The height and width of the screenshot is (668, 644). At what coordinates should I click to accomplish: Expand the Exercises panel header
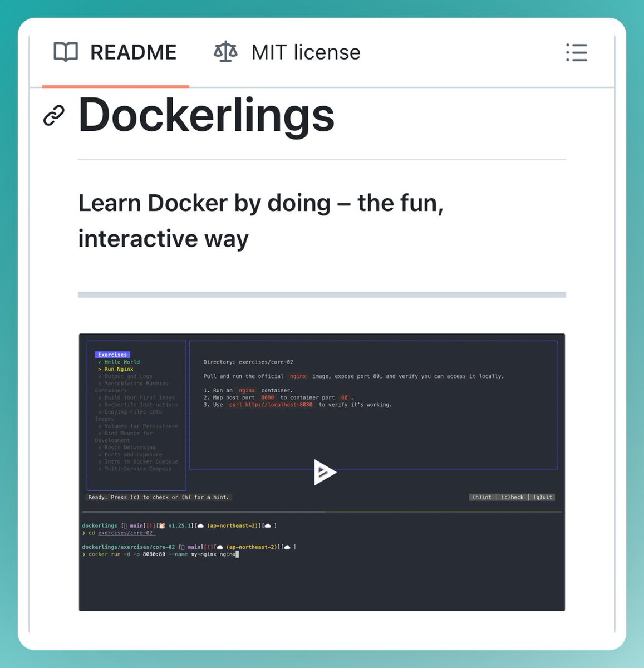[x=111, y=355]
